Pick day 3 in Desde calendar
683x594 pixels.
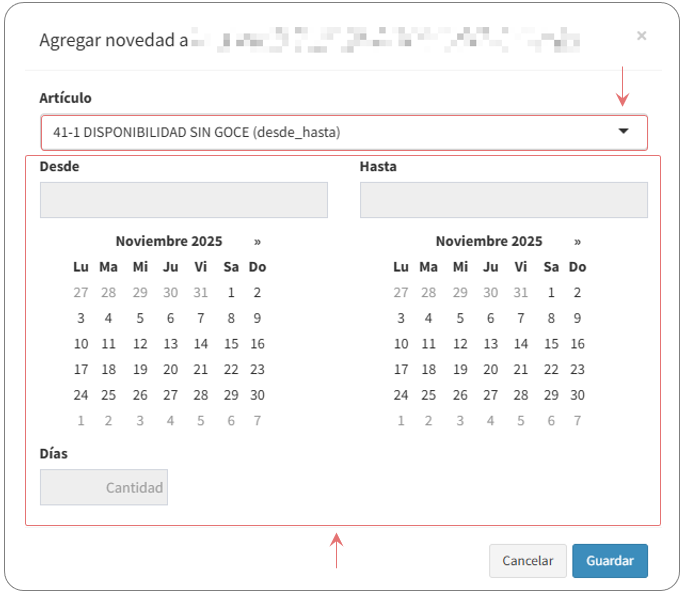81,318
